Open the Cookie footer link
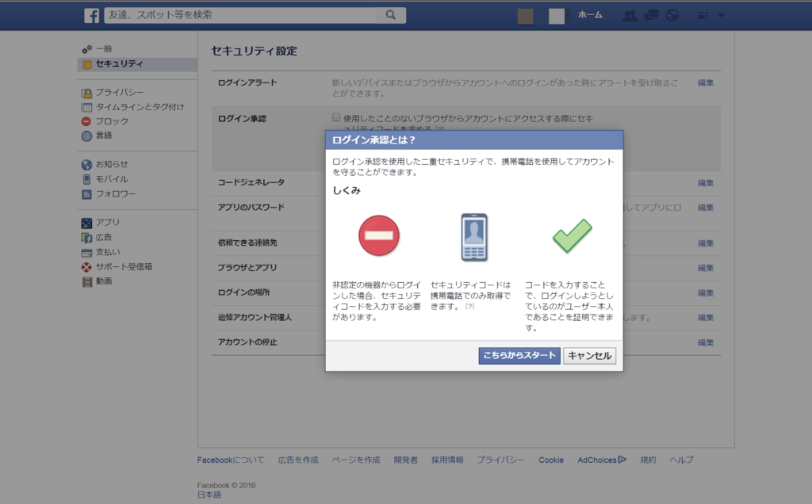 (551, 460)
